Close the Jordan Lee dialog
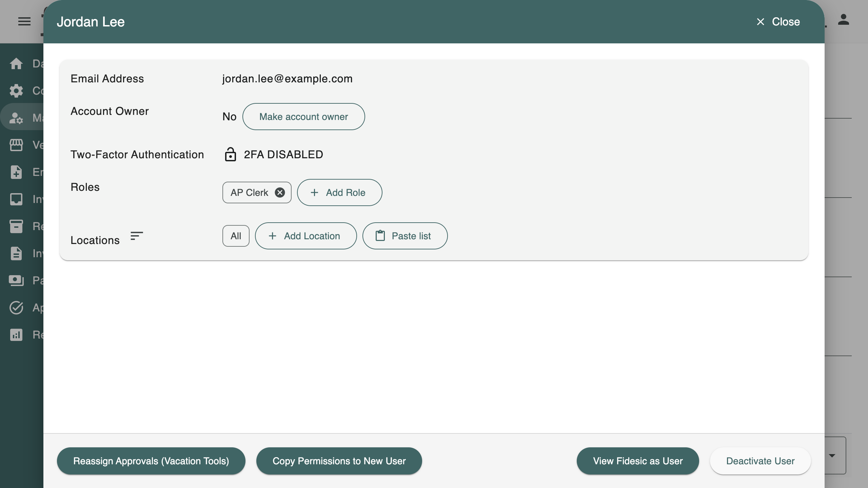 tap(778, 22)
